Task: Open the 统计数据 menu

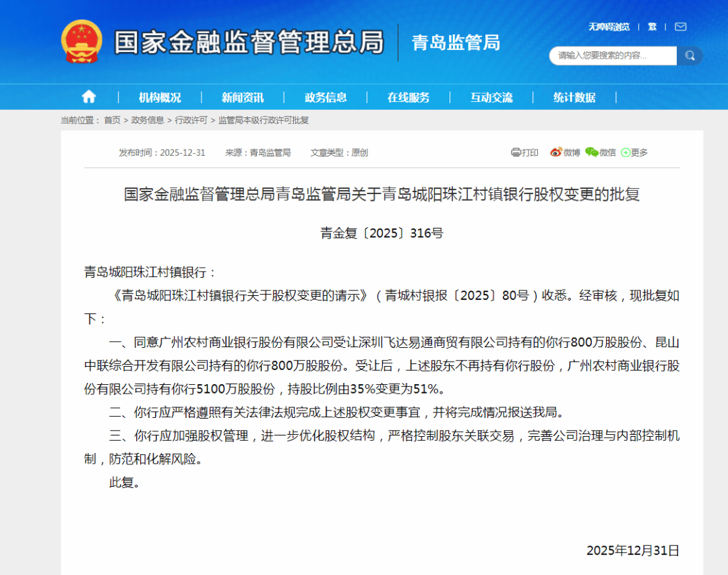Action: [x=574, y=97]
